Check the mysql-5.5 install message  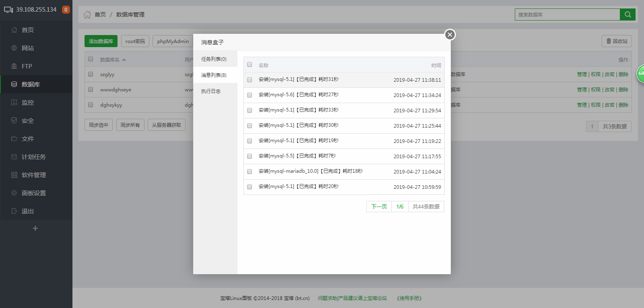point(250,156)
